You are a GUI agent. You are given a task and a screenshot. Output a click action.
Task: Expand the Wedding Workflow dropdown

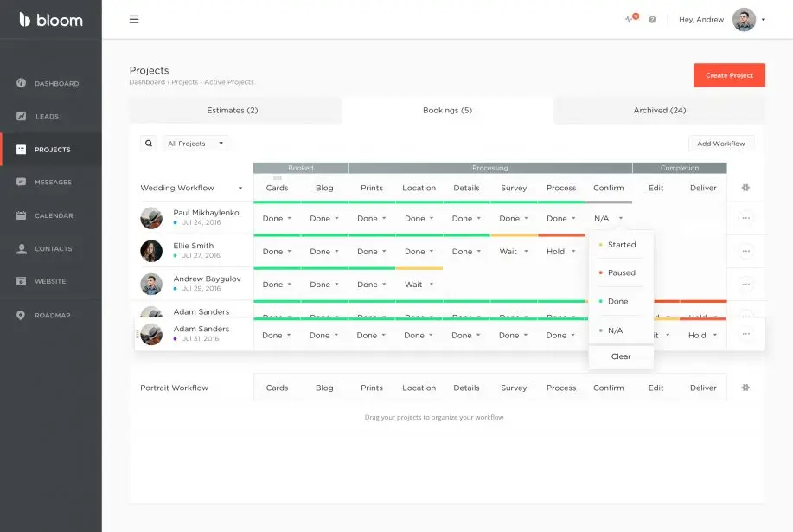coord(192,188)
